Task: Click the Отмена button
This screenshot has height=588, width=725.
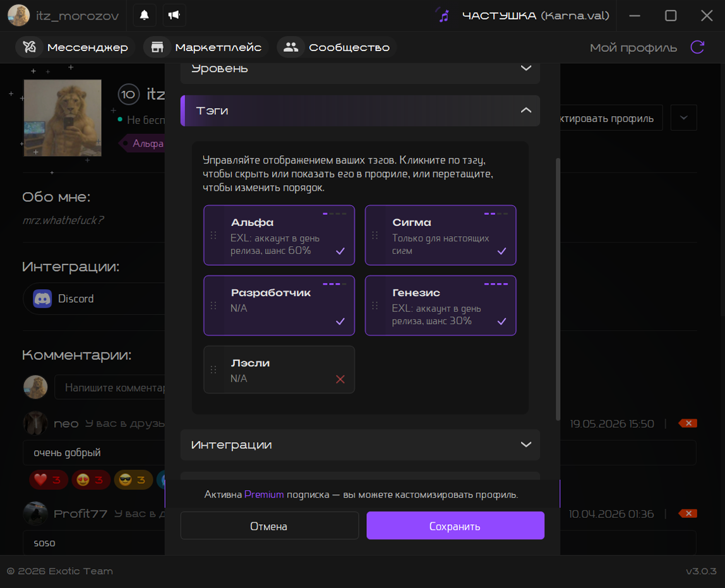Action: pyautogui.click(x=269, y=525)
